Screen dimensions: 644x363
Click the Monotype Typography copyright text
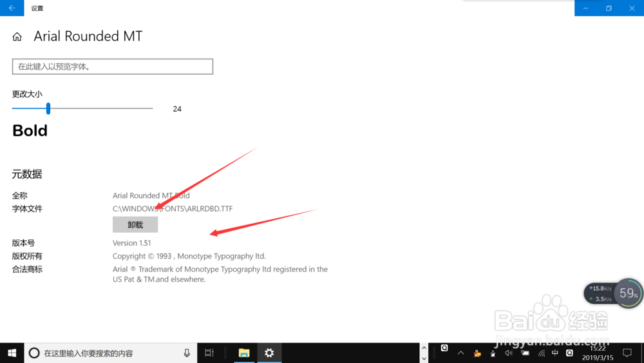tap(189, 256)
